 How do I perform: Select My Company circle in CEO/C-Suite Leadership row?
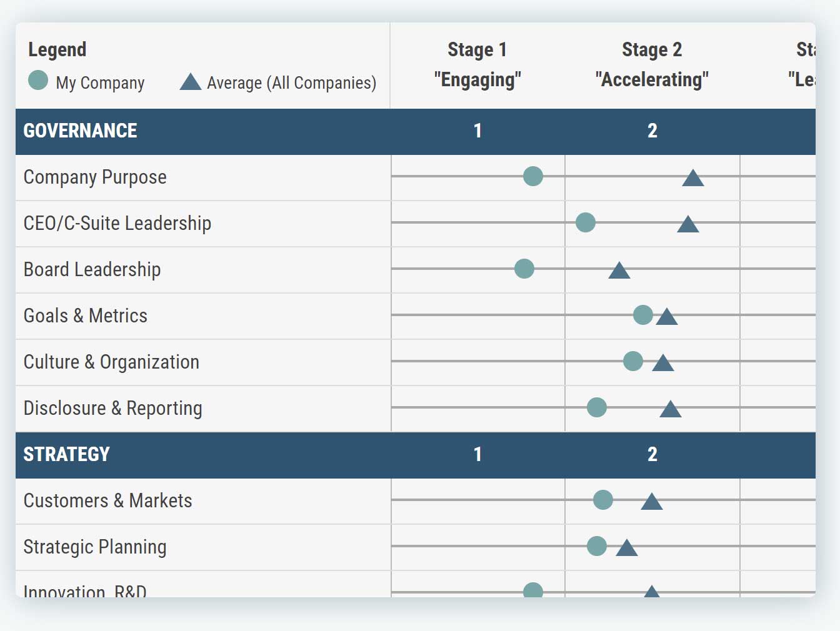pos(585,222)
